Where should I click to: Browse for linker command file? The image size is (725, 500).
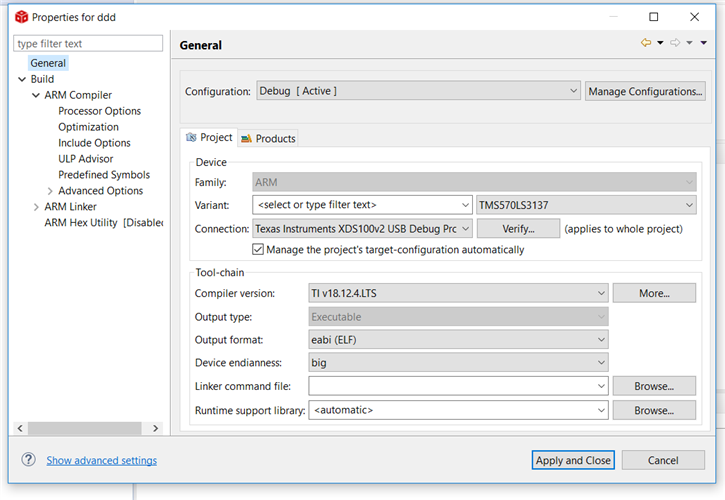pos(654,386)
